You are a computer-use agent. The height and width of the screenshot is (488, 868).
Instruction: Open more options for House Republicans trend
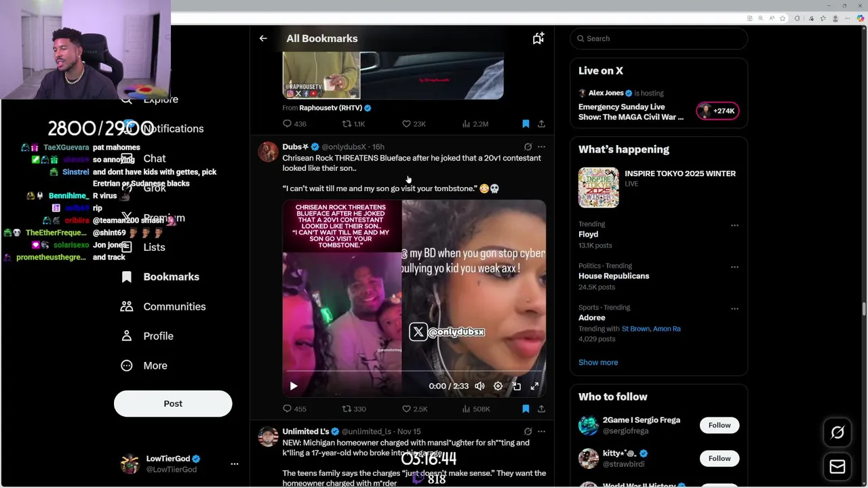pyautogui.click(x=734, y=267)
